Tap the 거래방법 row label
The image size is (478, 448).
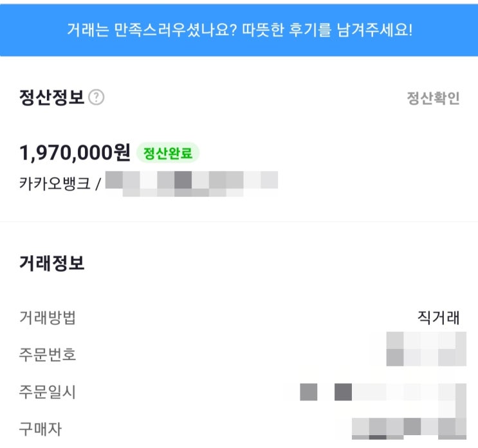click(x=48, y=318)
